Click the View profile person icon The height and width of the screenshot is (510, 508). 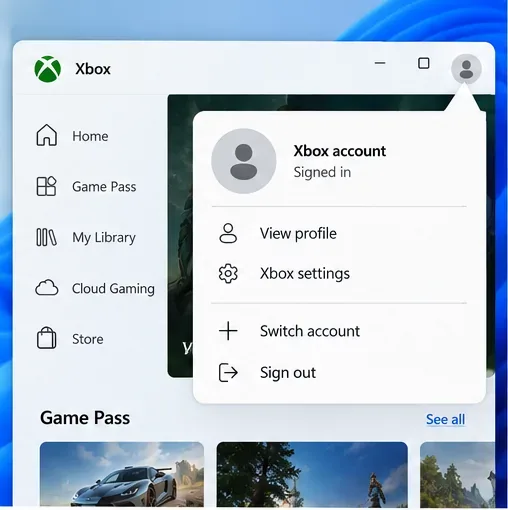click(x=228, y=233)
